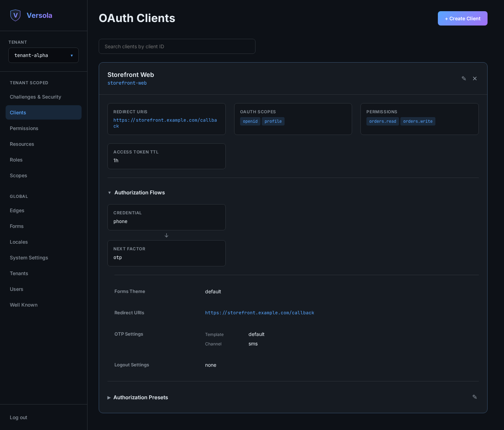504x430 pixels.
Task: Open the Scopes sidebar item
Action: click(43, 175)
